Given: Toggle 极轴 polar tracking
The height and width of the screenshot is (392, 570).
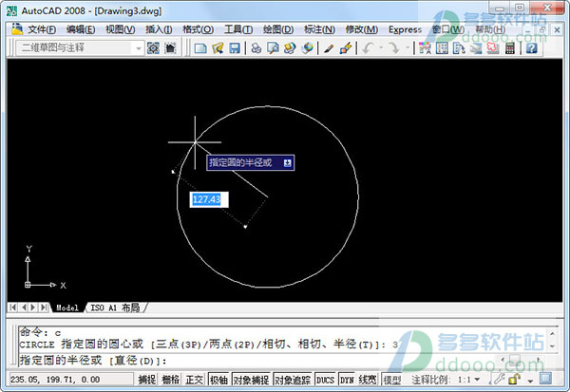Looking at the screenshot, I should [218, 380].
